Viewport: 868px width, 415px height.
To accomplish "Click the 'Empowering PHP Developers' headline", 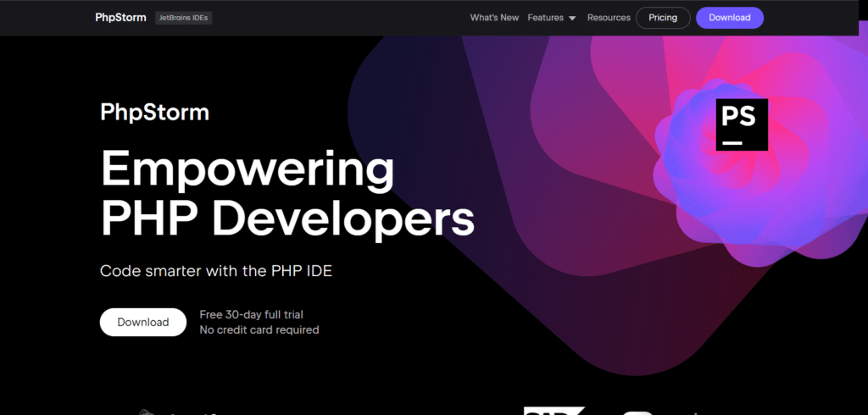I will click(x=287, y=195).
